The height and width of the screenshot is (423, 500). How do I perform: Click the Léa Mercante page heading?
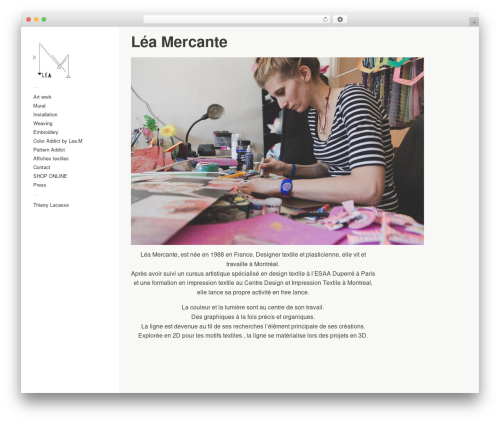[179, 42]
